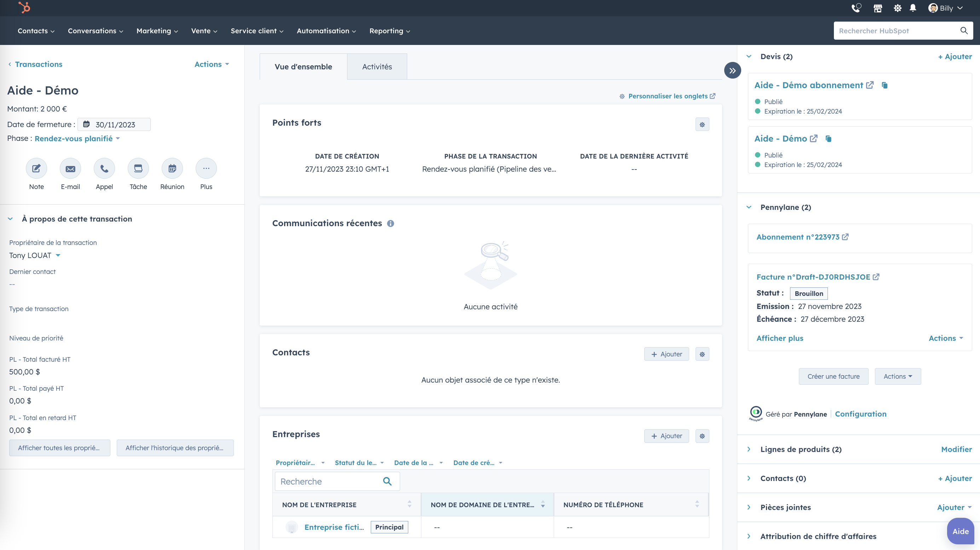980x550 pixels.
Task: Click Afficher toutes les propriétés button
Action: pos(59,448)
